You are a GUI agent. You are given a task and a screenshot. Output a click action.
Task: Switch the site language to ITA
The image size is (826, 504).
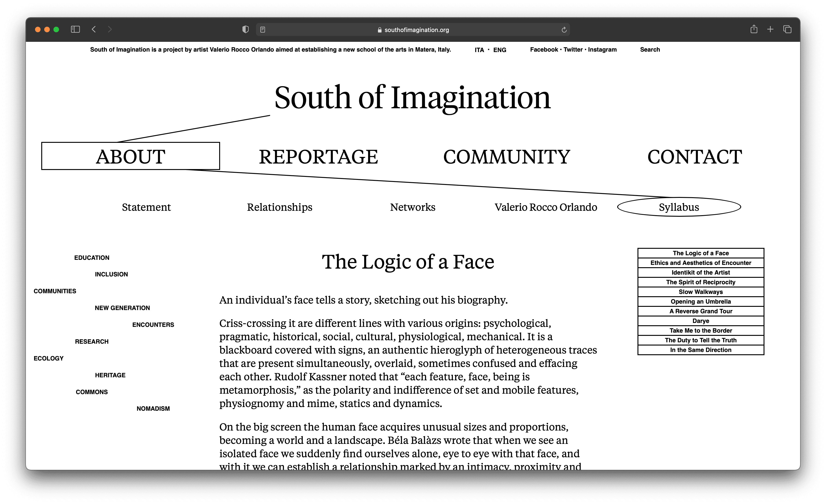479,50
